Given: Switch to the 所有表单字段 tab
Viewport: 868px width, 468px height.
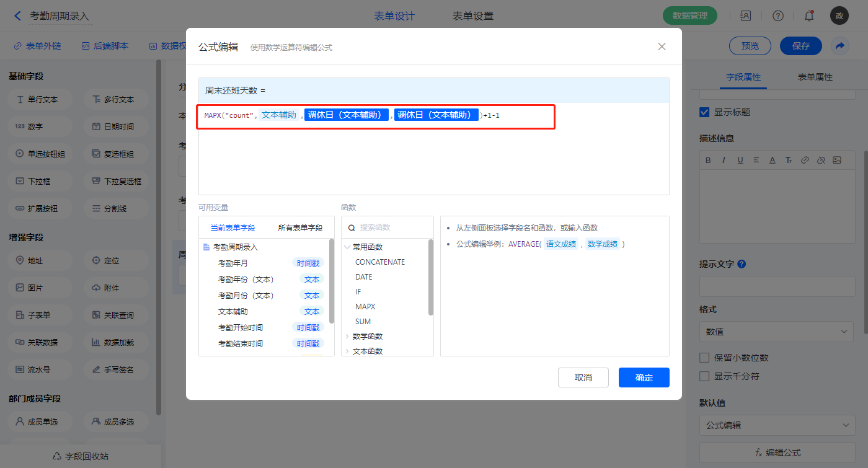Looking at the screenshot, I should [300, 227].
